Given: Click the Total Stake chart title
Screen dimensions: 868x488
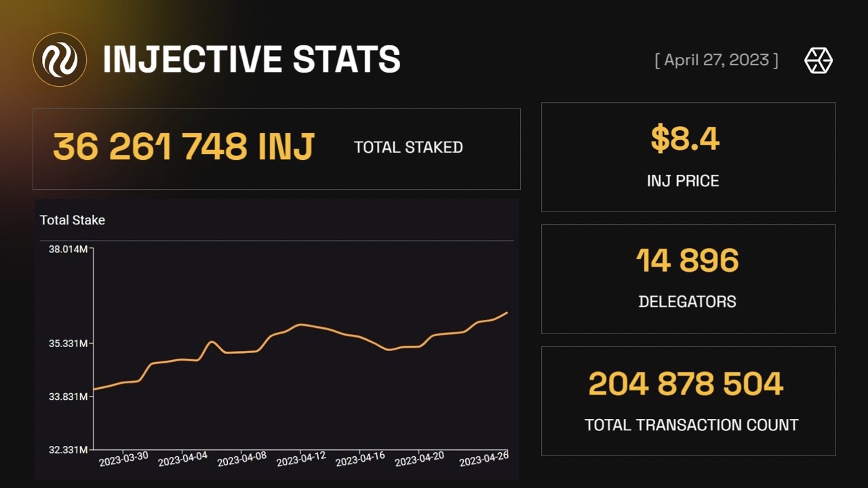Looking at the screenshot, I should 73,220.
